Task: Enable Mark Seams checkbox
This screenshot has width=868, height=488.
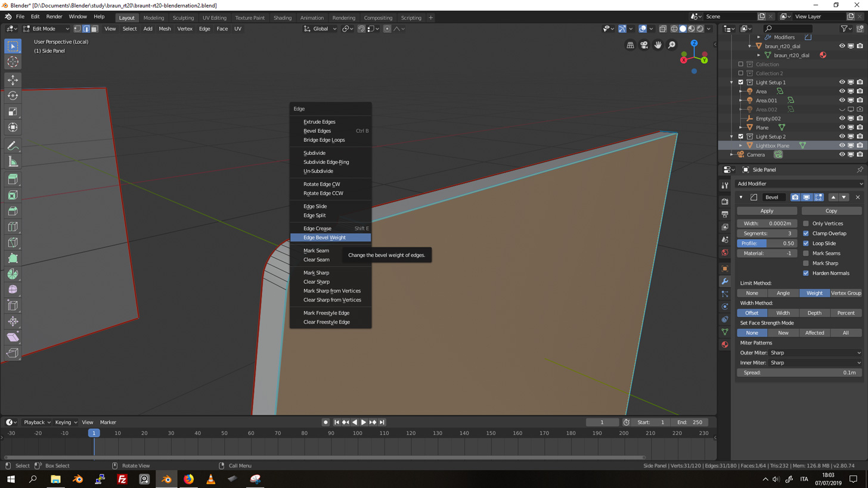Action: [x=806, y=253]
